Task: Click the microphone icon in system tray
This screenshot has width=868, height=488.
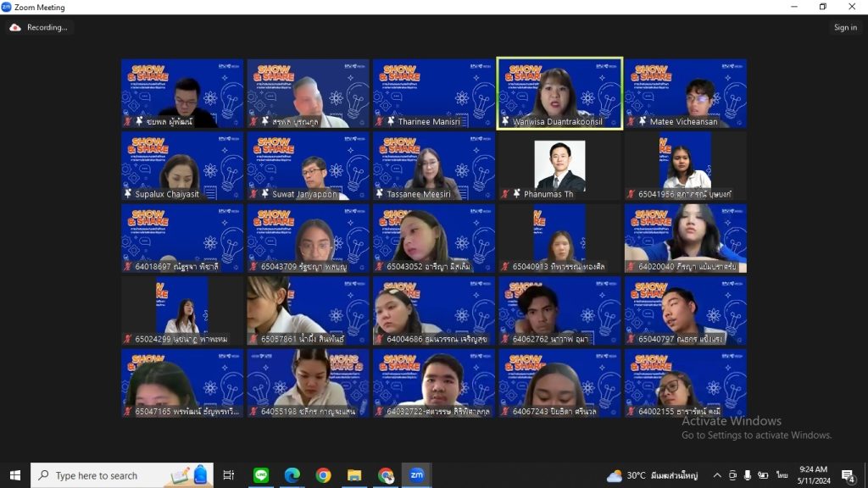Action: click(748, 475)
